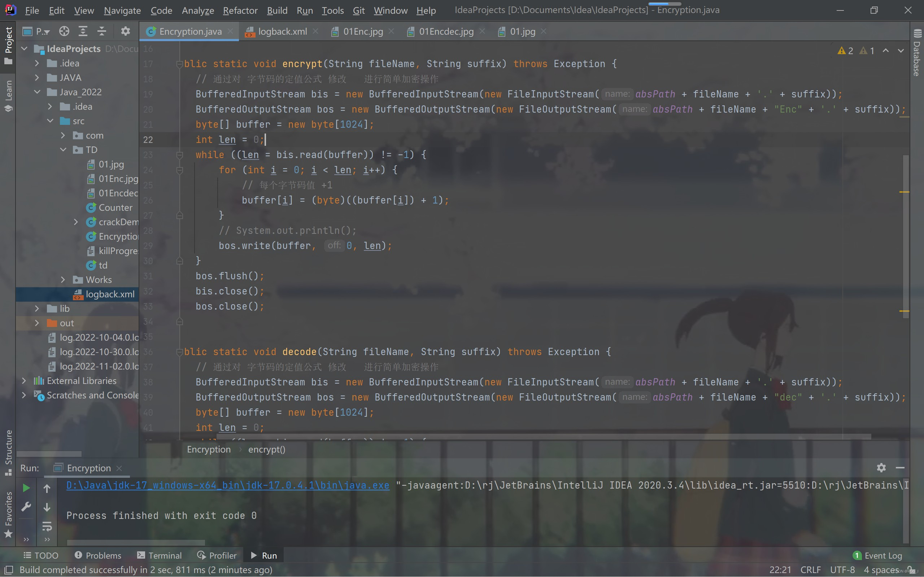
Task: Click the Expand All icon in the Project panel
Action: (83, 31)
